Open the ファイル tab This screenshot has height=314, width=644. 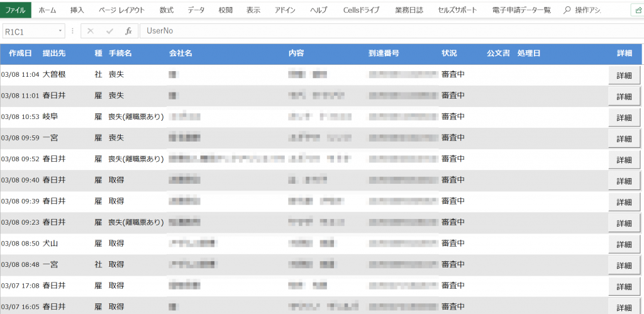16,10
